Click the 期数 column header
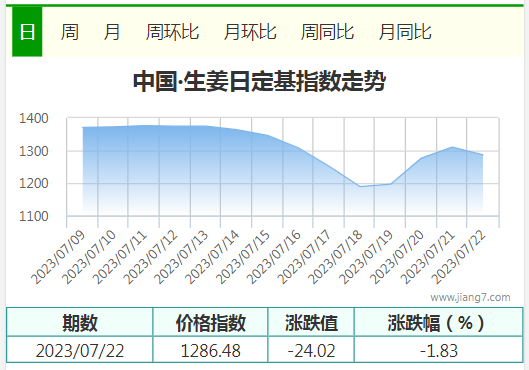This screenshot has width=529, height=370. click(x=80, y=322)
